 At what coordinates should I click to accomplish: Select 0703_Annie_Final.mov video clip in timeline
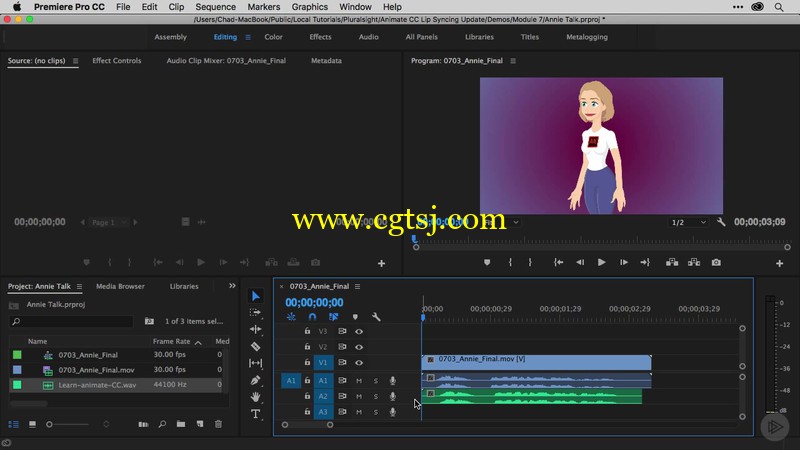(x=536, y=362)
